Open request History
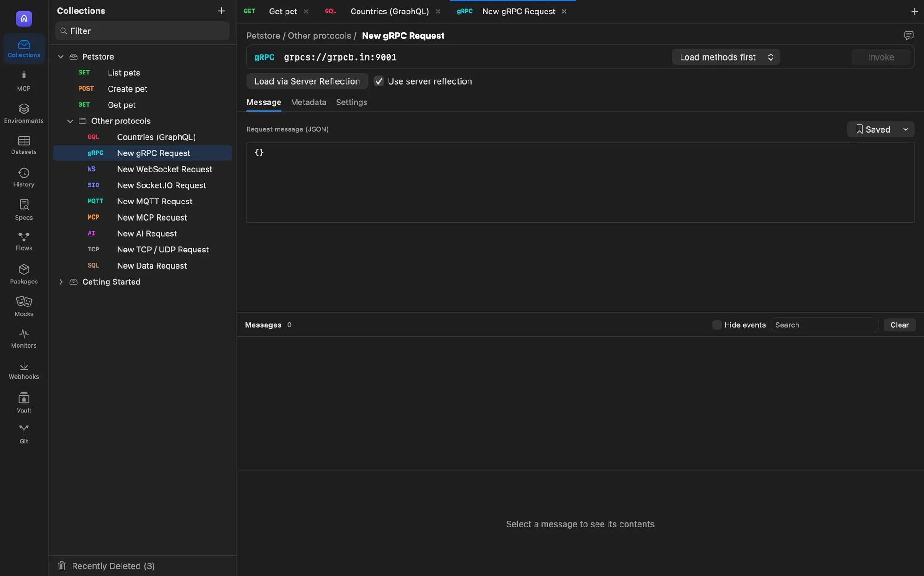 [24, 177]
